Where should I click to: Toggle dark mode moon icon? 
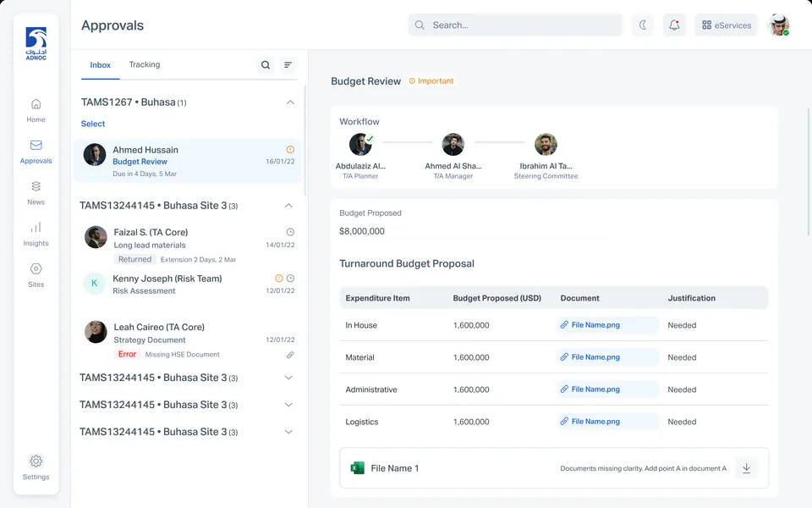tap(643, 25)
